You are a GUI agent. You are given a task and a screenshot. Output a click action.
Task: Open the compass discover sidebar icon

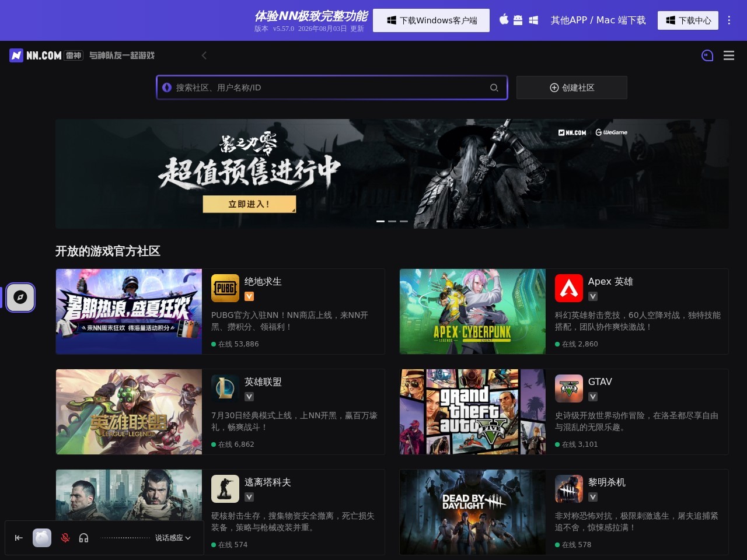point(20,297)
